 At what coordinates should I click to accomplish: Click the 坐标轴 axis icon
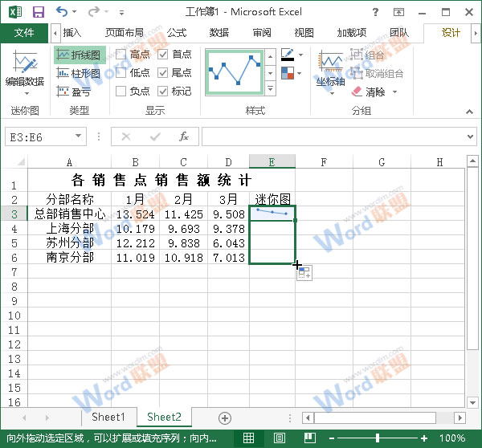point(331,60)
